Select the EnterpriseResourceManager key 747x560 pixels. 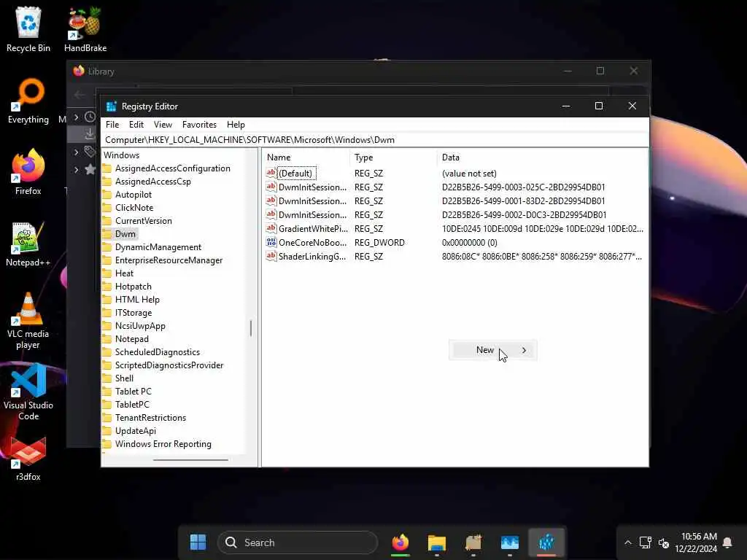[x=169, y=260]
